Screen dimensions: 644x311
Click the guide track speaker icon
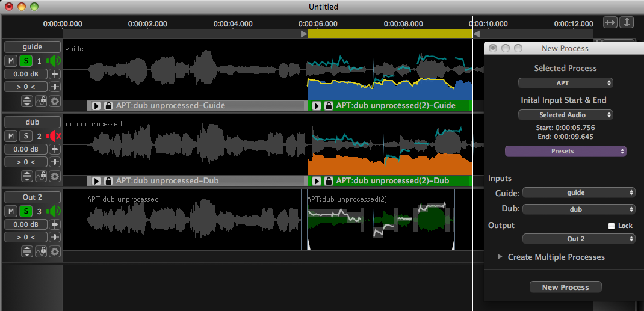(x=54, y=61)
